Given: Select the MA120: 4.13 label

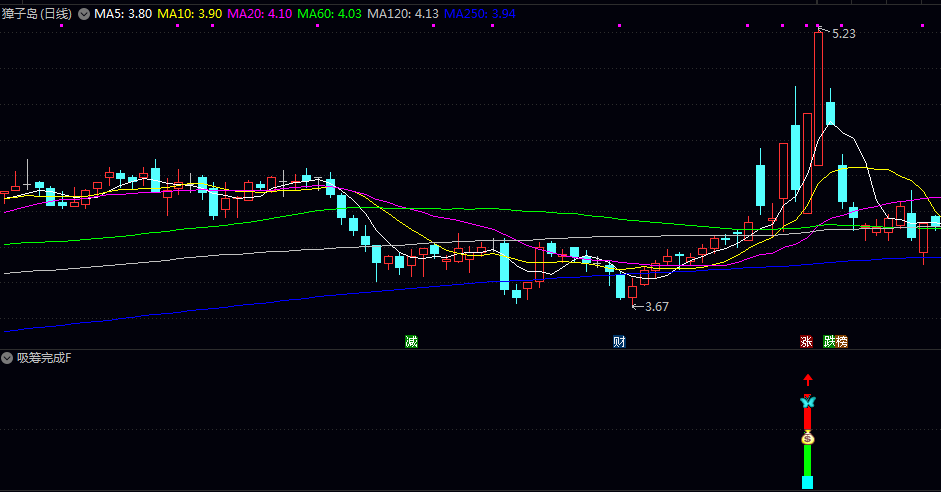Looking at the screenshot, I should pyautogui.click(x=403, y=14).
